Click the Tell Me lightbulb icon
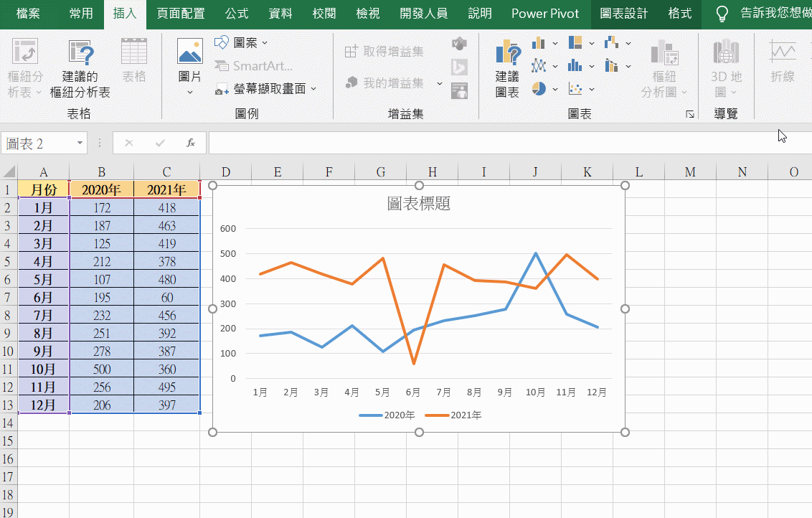The image size is (812, 518). click(722, 14)
